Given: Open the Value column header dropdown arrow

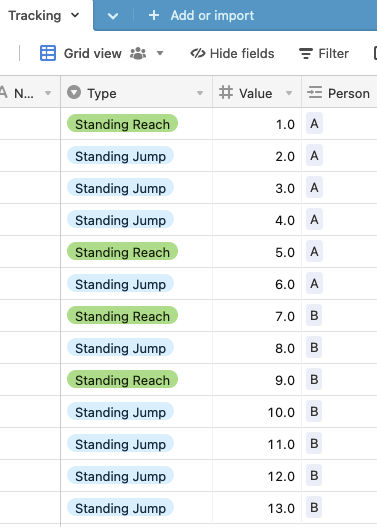Looking at the screenshot, I should [289, 93].
